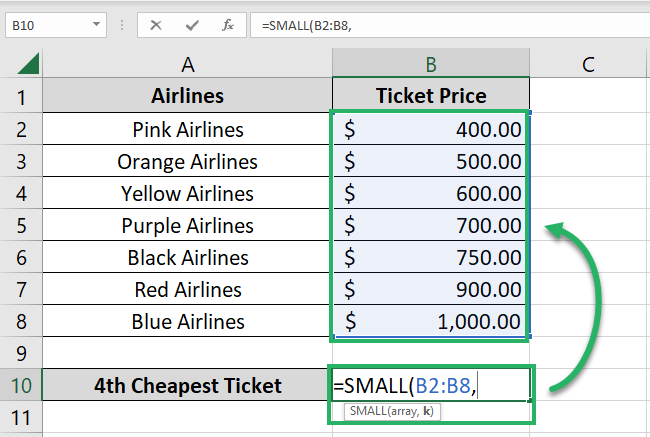The height and width of the screenshot is (437, 650).
Task: Open the Insert Function fx dialog
Action: tap(226, 23)
